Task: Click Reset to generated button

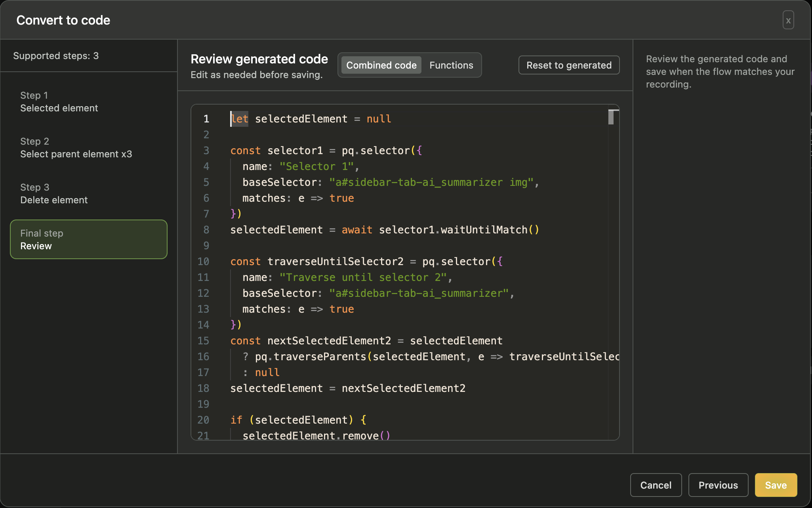Action: coord(569,65)
